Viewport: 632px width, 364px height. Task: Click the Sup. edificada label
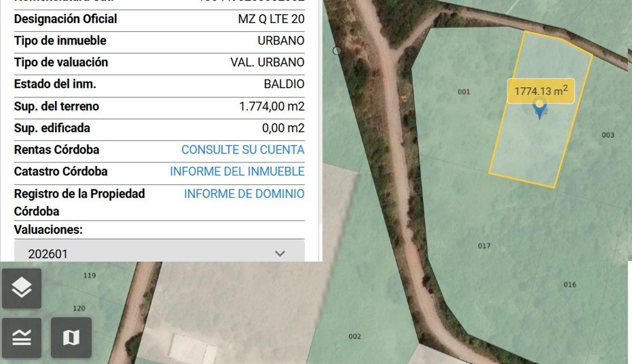[52, 128]
